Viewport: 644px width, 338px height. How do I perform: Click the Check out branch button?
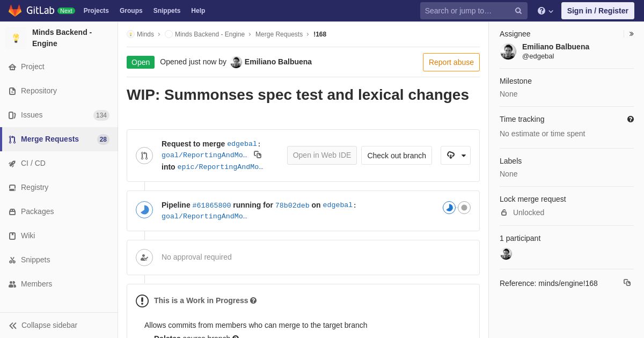[397, 156]
